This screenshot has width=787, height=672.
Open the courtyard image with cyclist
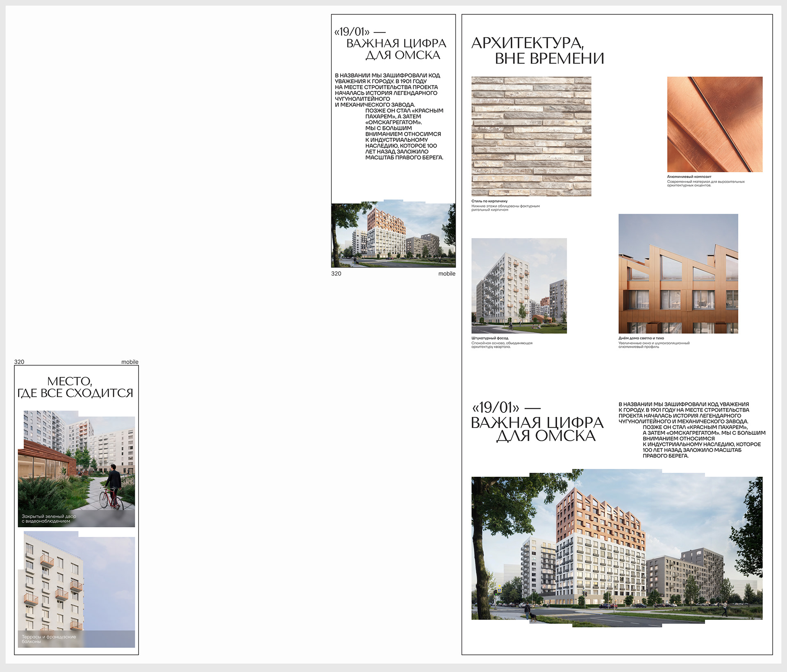click(76, 469)
